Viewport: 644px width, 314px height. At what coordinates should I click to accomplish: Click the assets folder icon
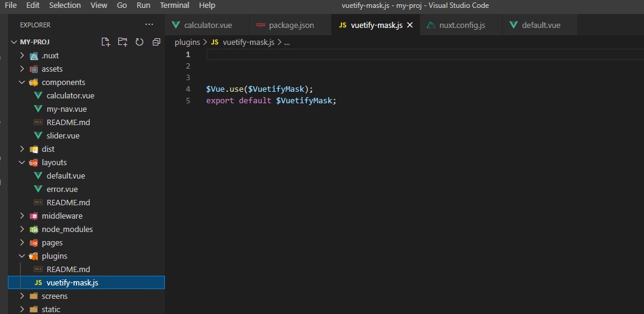click(x=34, y=69)
